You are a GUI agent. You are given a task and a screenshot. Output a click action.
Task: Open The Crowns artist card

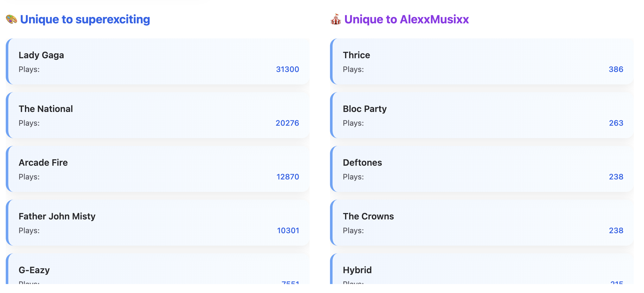coord(482,223)
